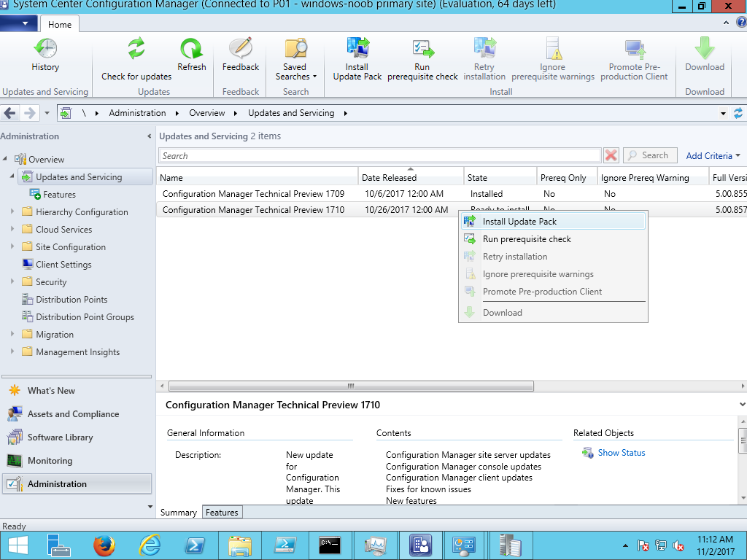The width and height of the screenshot is (747, 560).
Task: Collapse the Administration navigation pane
Action: (149, 136)
